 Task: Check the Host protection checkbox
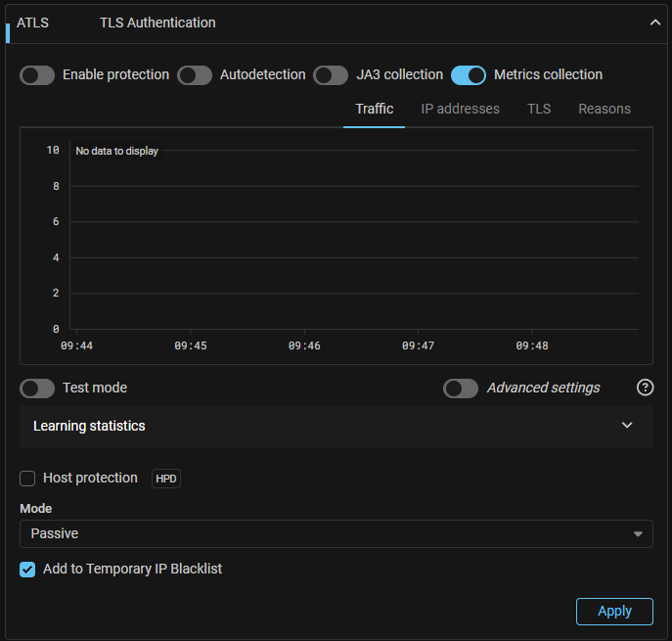27,479
